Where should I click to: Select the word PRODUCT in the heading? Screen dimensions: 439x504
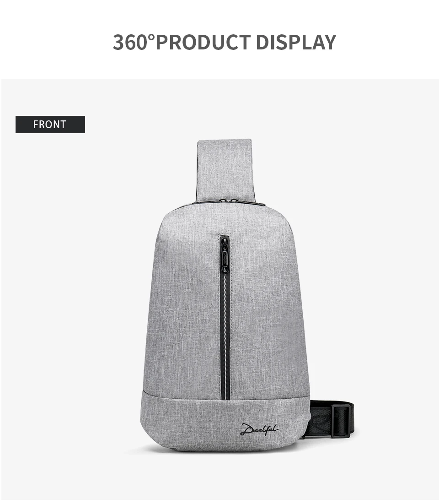coord(203,42)
